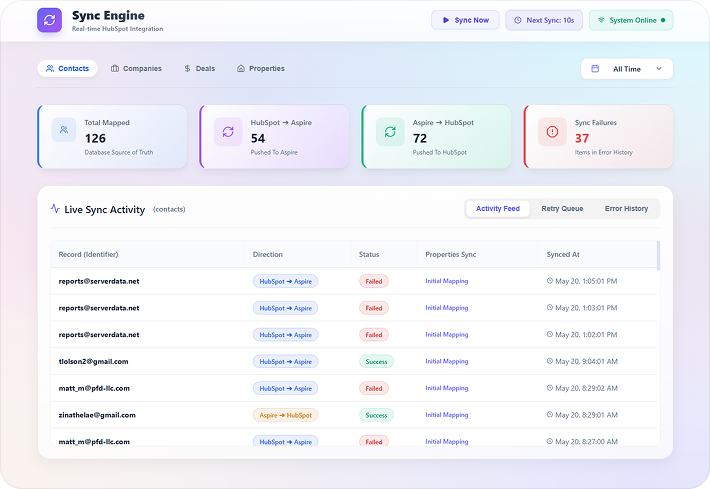Click the Deals tab dollar icon
Image resolution: width=710 pixels, height=489 pixels.
pyautogui.click(x=187, y=69)
